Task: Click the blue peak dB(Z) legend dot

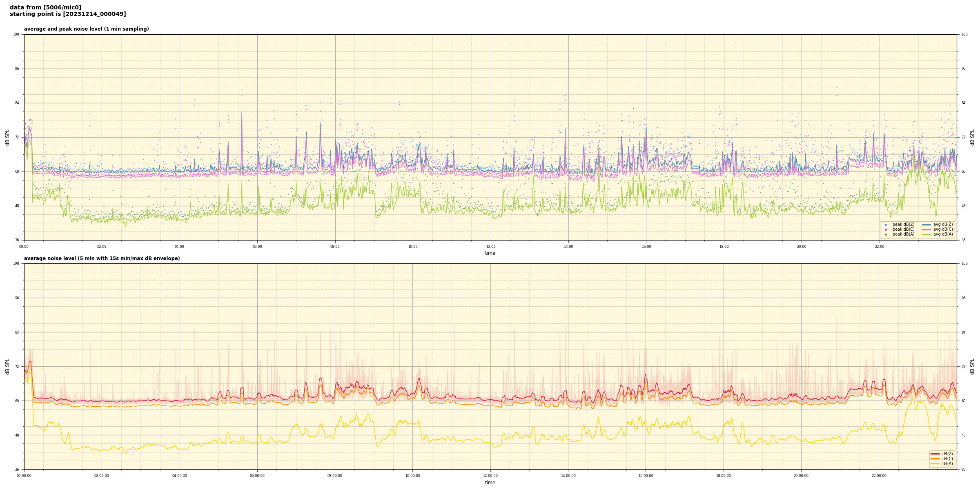Action: tap(886, 225)
